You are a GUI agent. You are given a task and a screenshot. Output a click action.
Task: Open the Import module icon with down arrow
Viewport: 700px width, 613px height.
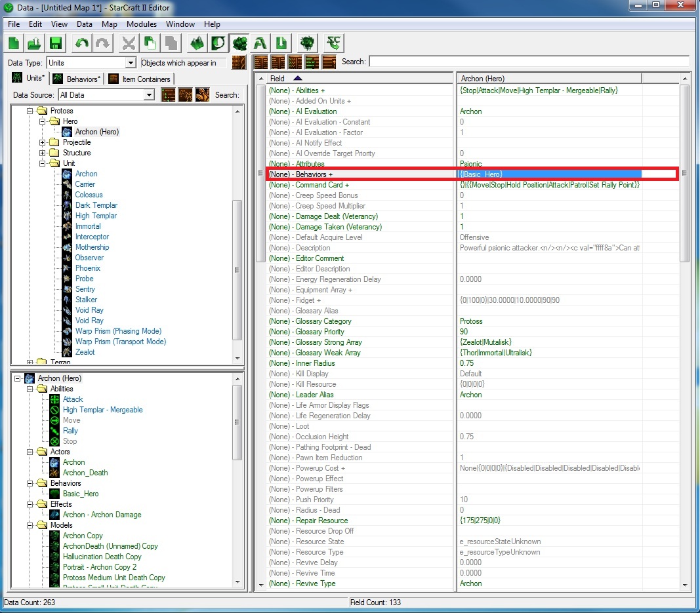pos(281,43)
